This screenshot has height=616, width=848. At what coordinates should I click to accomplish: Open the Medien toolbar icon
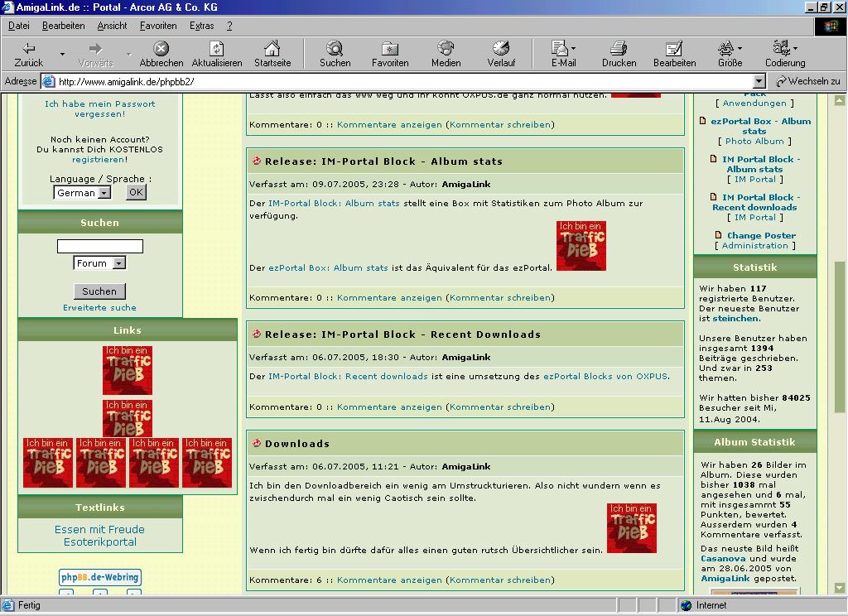tap(446, 49)
